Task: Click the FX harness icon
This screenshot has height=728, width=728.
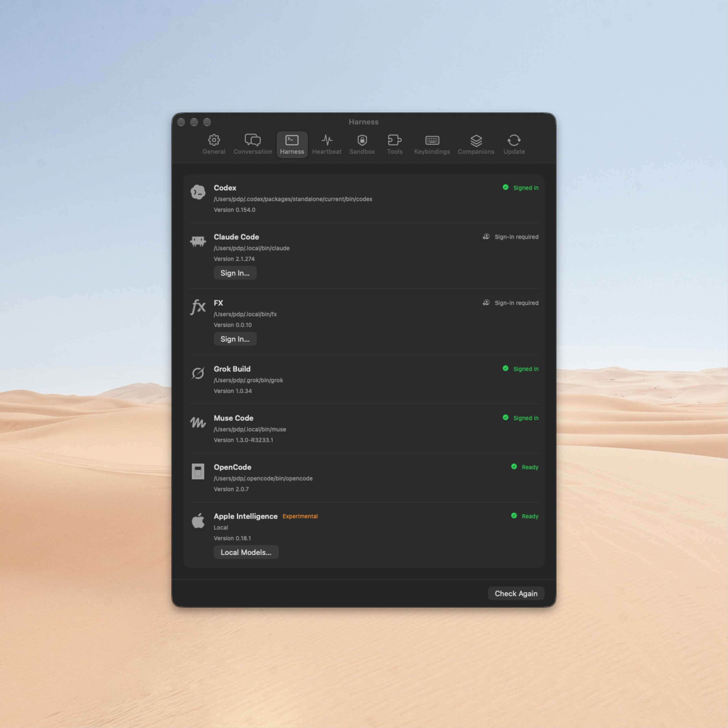Action: point(198,307)
